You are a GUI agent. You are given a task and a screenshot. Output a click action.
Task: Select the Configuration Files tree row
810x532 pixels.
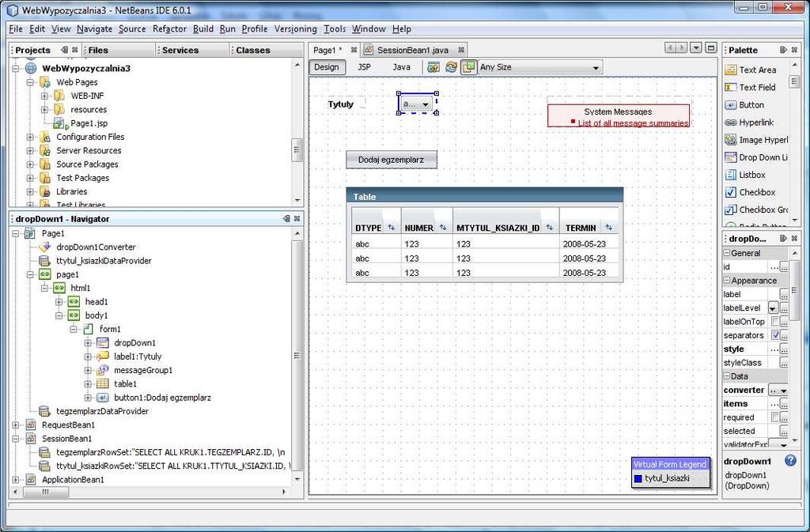pyautogui.click(x=90, y=138)
